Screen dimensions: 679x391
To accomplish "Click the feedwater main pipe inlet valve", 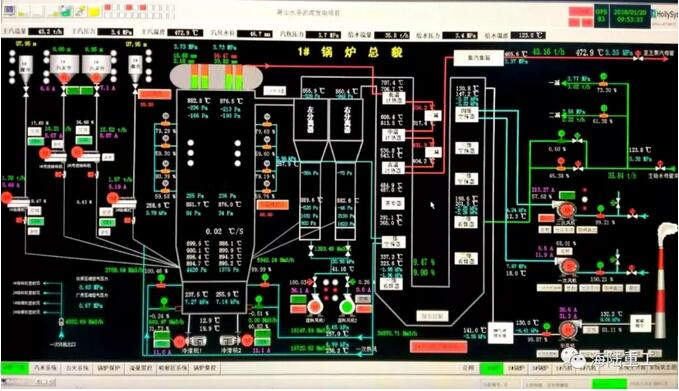I will tap(660, 166).
